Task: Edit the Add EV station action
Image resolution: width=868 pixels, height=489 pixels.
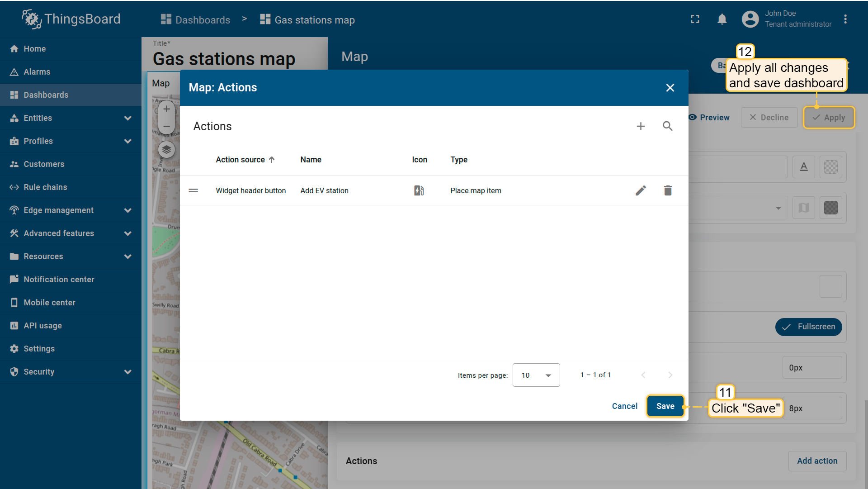Action: 641,190
